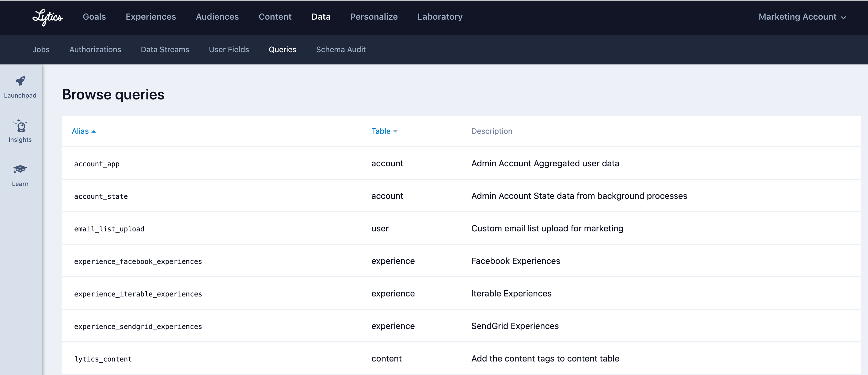Open the experience_facebook_experiences query
The width and height of the screenshot is (868, 375).
pos(138,261)
